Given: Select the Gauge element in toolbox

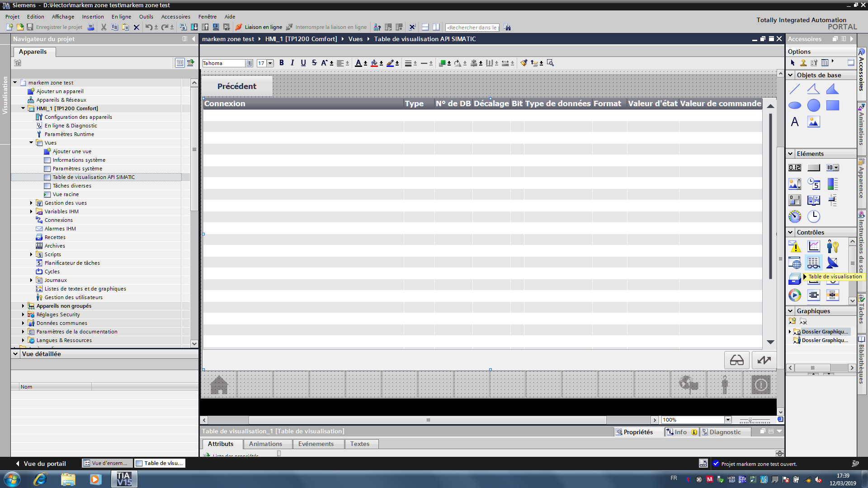Looking at the screenshot, I should click(795, 216).
